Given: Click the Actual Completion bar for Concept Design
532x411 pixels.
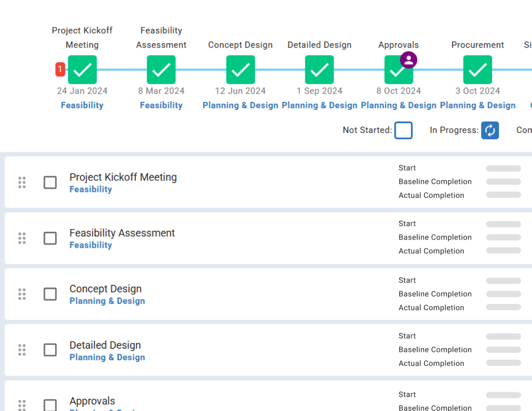Looking at the screenshot, I should [x=503, y=307].
